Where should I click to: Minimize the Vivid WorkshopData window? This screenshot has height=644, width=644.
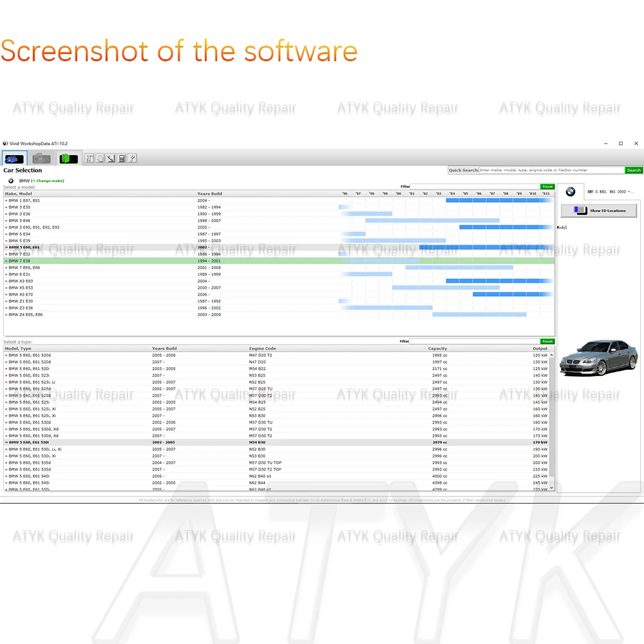point(606,144)
